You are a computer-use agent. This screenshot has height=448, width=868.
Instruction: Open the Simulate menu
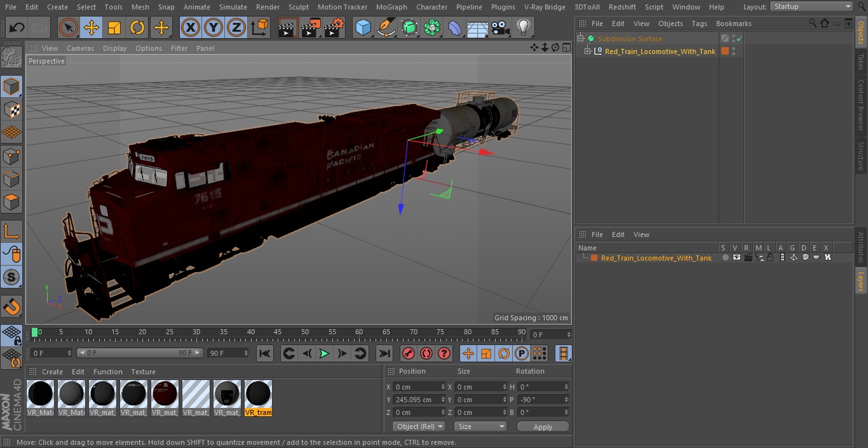click(233, 7)
